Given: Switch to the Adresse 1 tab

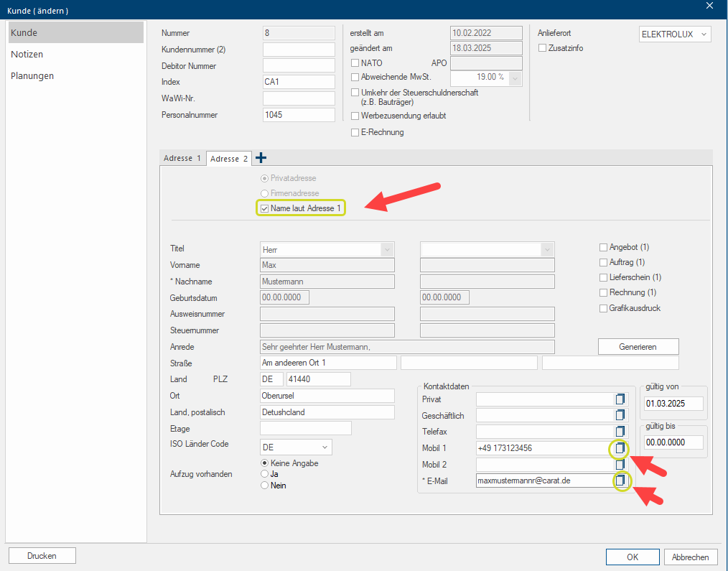Looking at the screenshot, I should tap(182, 159).
